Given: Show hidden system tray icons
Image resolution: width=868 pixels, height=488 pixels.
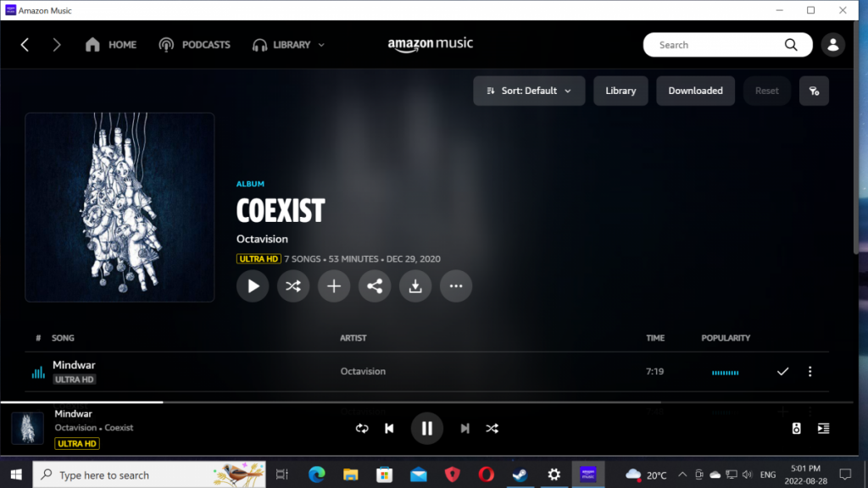Looking at the screenshot, I should pyautogui.click(x=682, y=474).
